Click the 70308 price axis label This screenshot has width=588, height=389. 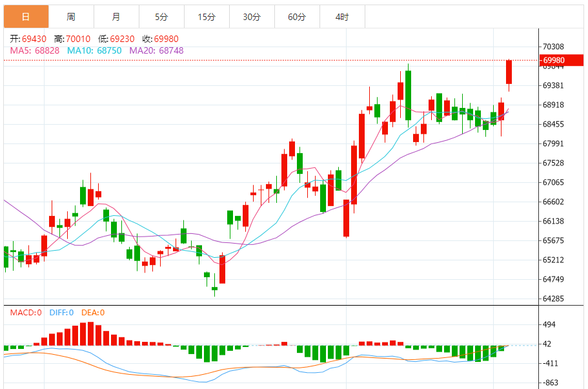553,47
